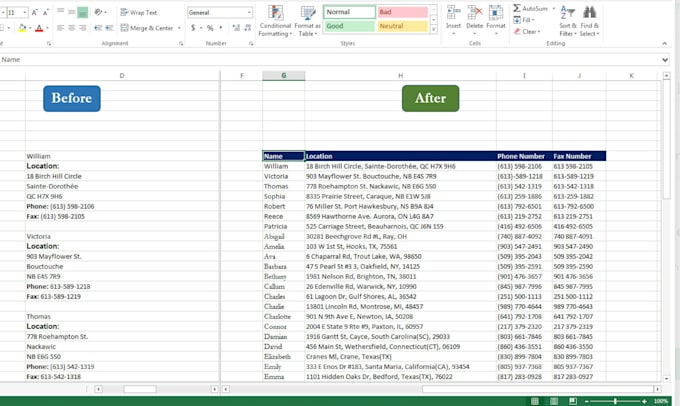Viewport: 680px width, 406px height.
Task: Open Conditional Formatting menu
Action: click(275, 20)
